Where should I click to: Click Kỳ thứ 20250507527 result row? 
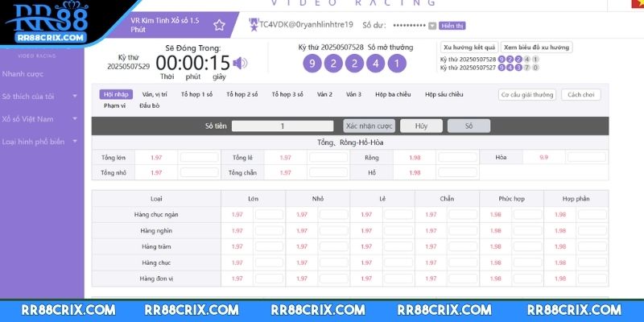click(x=489, y=68)
